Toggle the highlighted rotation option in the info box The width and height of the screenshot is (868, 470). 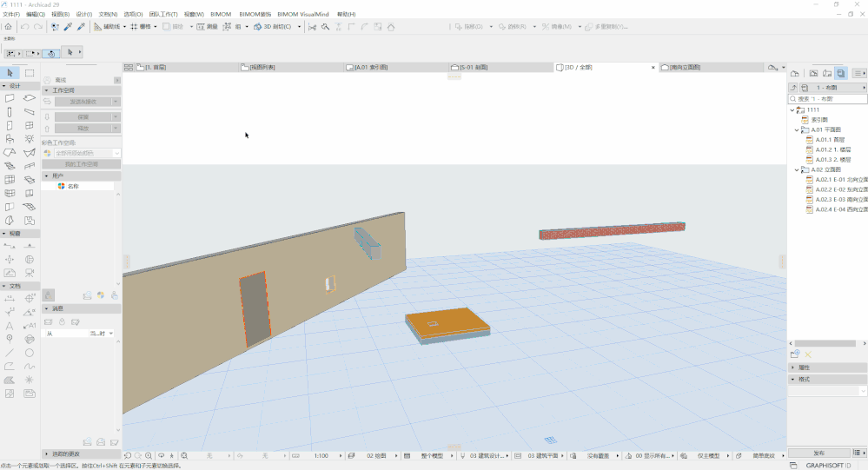pyautogui.click(x=51, y=54)
